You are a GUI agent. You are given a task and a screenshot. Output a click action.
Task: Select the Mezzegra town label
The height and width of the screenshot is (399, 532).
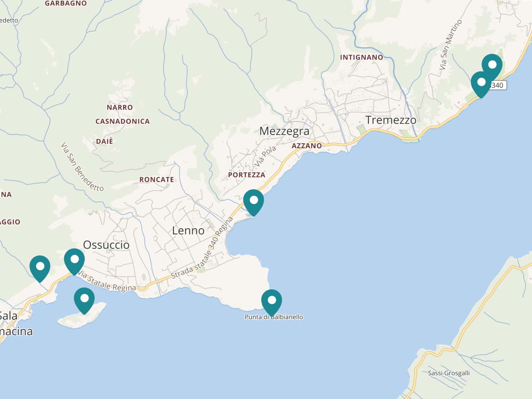tap(284, 131)
